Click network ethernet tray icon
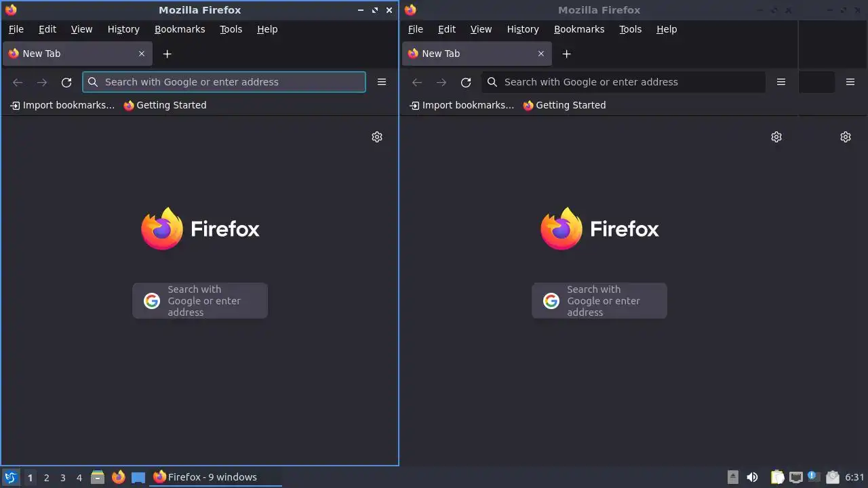 (x=795, y=477)
